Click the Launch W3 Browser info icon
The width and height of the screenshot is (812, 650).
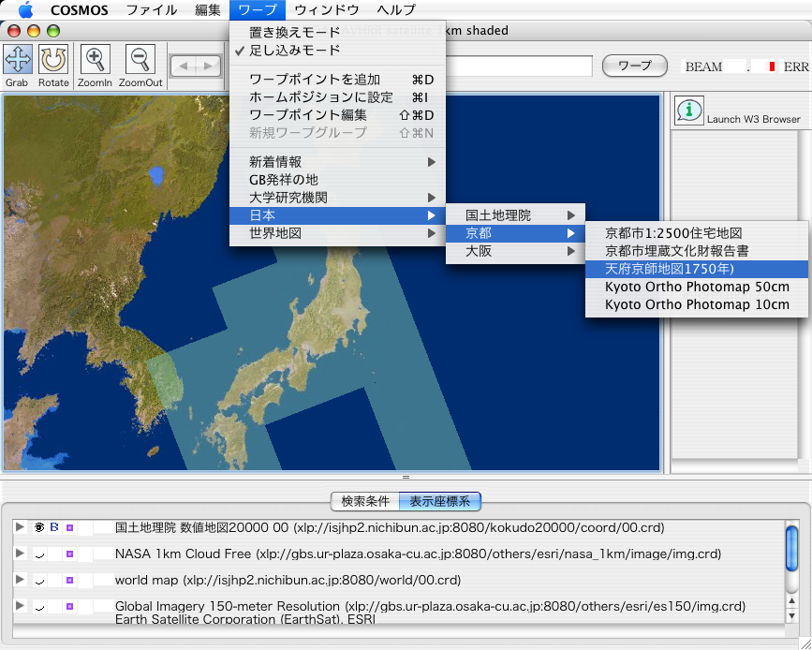tap(690, 110)
